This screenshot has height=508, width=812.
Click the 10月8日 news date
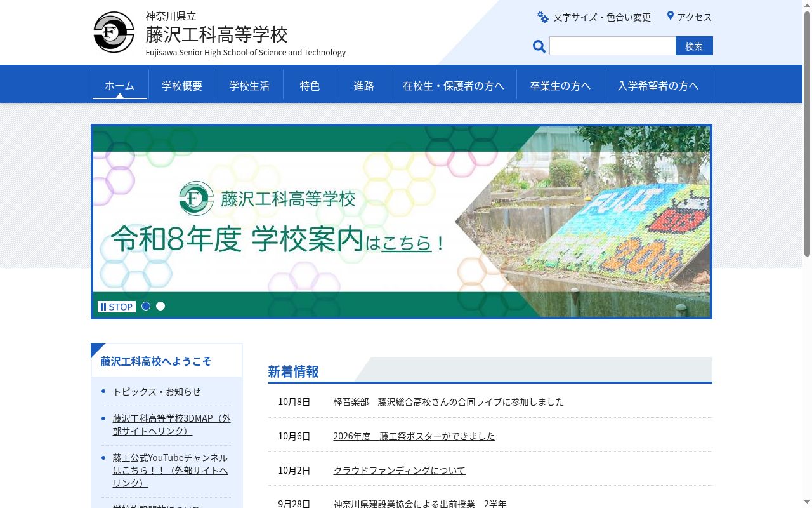(294, 402)
